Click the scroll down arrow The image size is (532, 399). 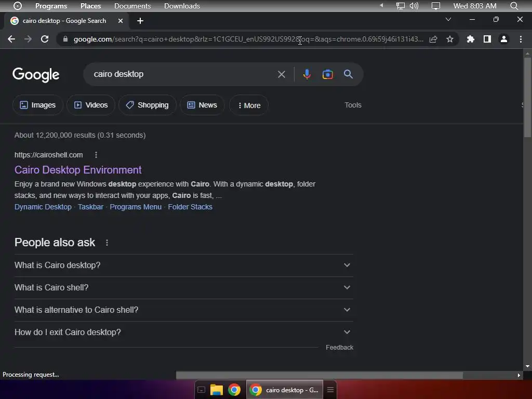click(527, 366)
